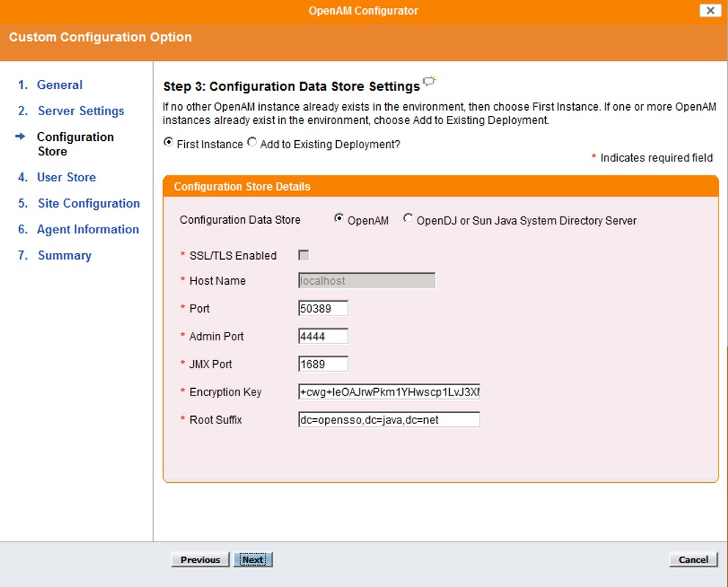
Task: Open the Server Settings step
Action: pos(81,111)
